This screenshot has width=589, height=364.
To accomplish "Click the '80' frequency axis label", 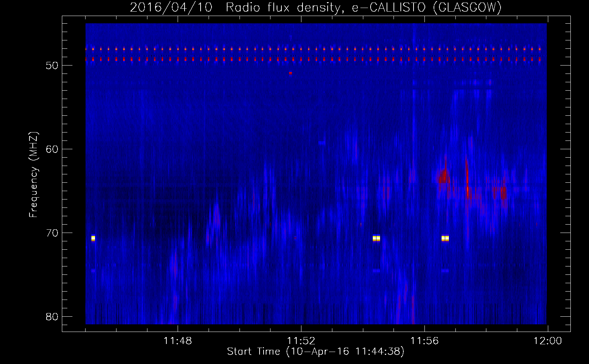I will click(x=52, y=317).
